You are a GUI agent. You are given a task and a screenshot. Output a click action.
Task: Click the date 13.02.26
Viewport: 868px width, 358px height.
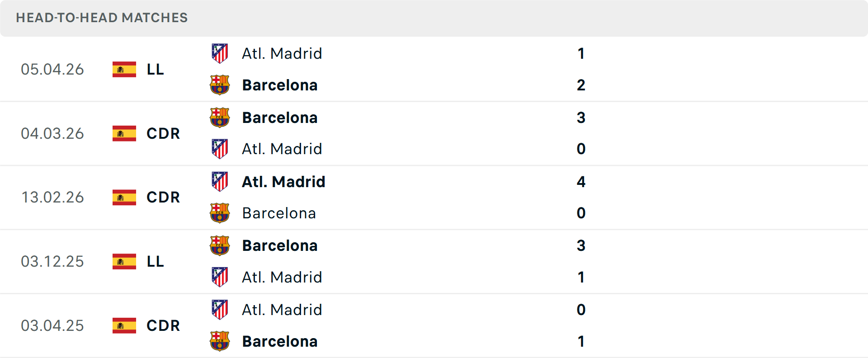pos(52,198)
